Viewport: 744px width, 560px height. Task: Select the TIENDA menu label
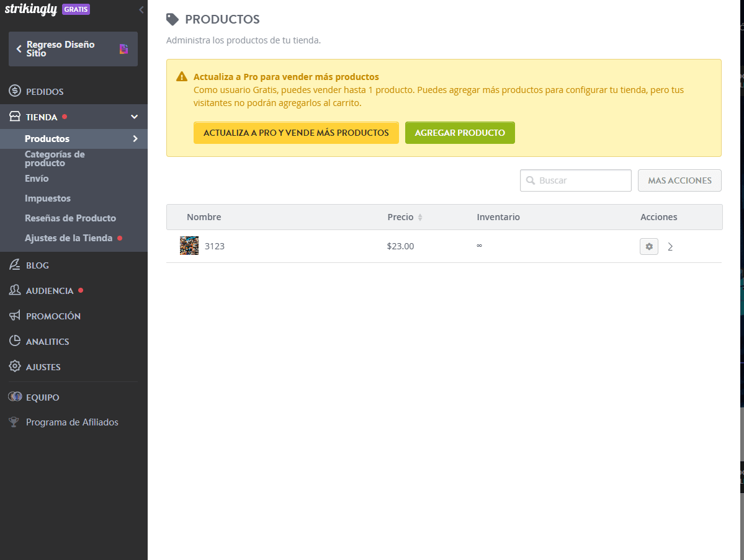tap(42, 117)
